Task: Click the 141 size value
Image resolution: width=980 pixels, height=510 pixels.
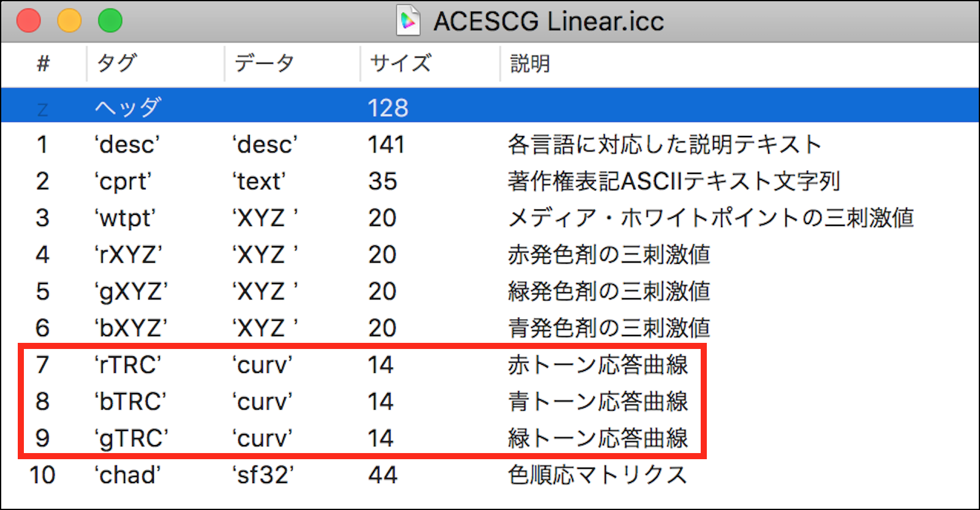Action: point(386,145)
